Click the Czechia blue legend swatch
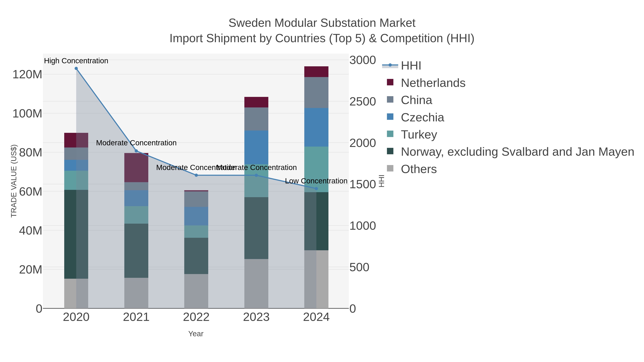 click(x=390, y=117)
